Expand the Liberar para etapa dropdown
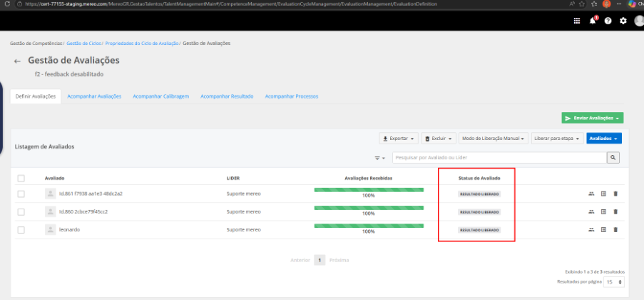Screen dimensions: 644x300 click(x=557, y=139)
